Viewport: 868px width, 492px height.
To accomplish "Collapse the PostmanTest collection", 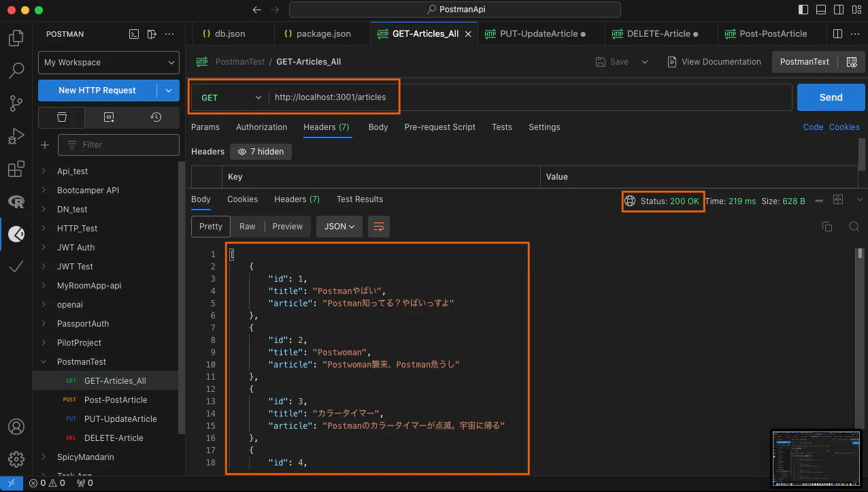I will coord(45,362).
